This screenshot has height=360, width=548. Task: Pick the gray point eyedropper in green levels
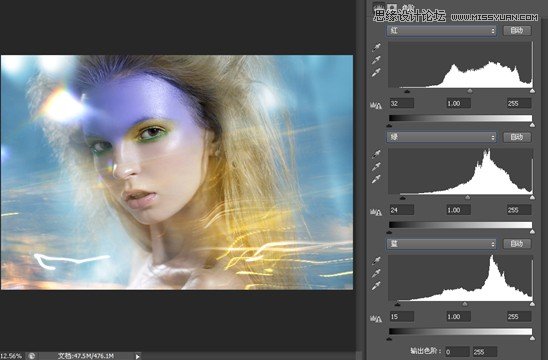[376, 166]
